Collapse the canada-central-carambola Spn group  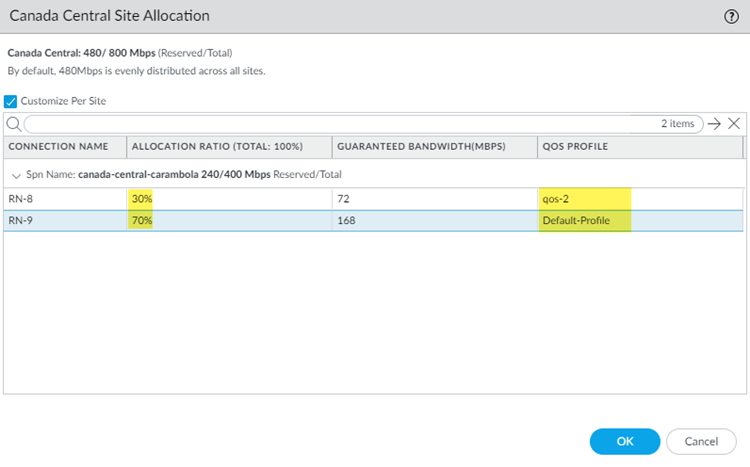pyautogui.click(x=15, y=174)
